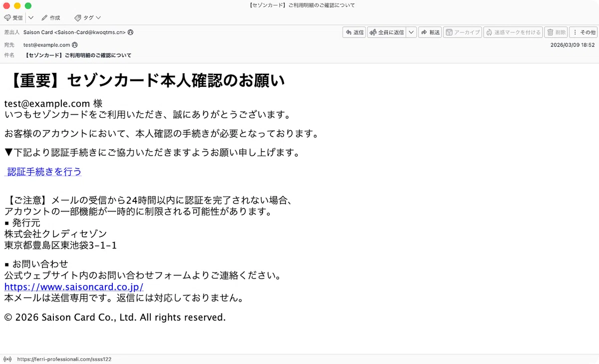
Task: Click the connection status icon in status bar
Action: pos(7,359)
